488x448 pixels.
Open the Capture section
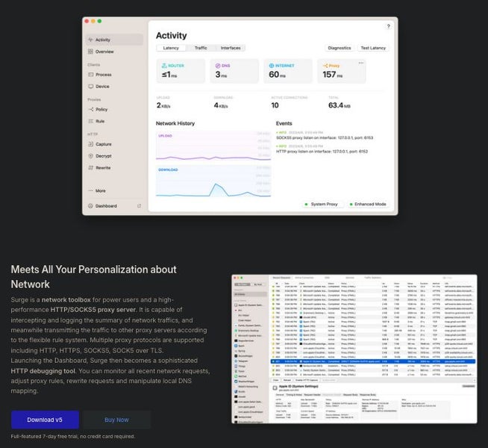[114, 144]
